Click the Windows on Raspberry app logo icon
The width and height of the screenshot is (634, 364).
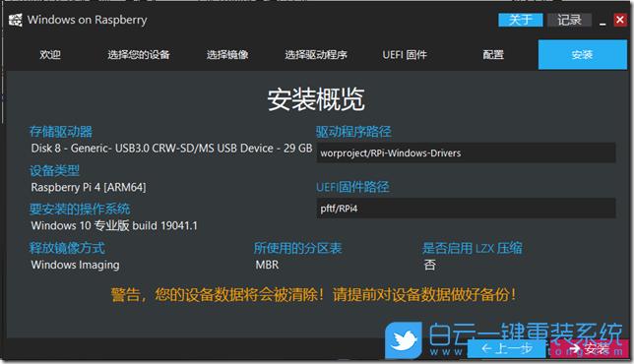pyautogui.click(x=16, y=20)
